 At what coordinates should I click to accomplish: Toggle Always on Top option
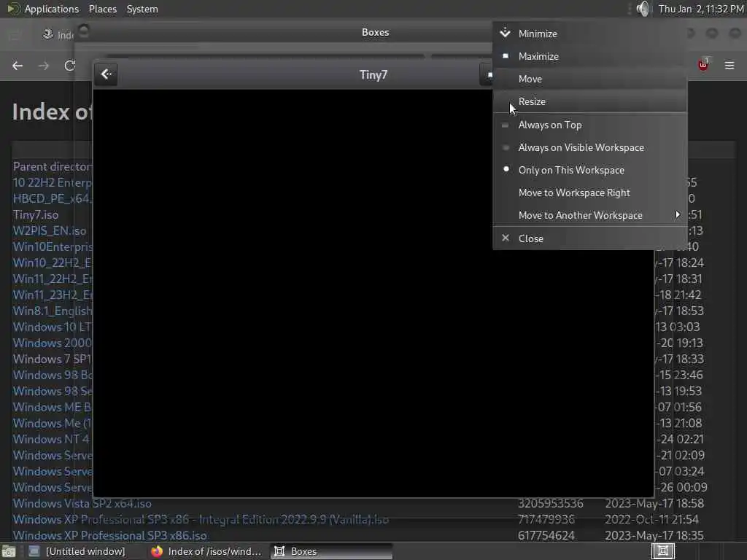tap(589, 125)
